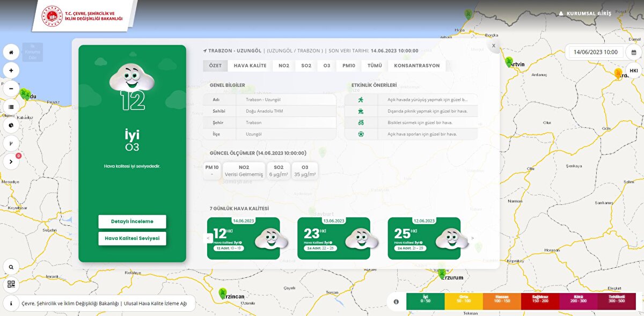Screen dimensions: 644x316
Task: Click the Detaylı İnceleme button
Action: click(x=132, y=222)
